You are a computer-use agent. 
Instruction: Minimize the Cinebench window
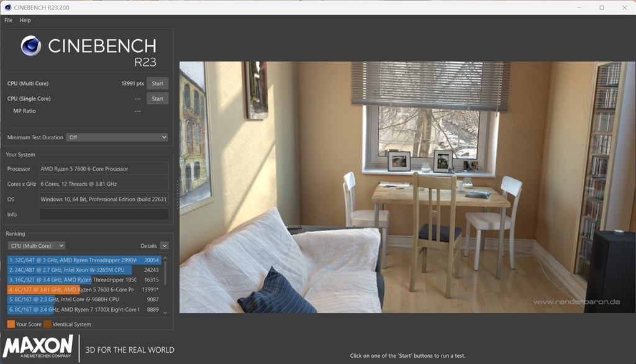pyautogui.click(x=579, y=7)
